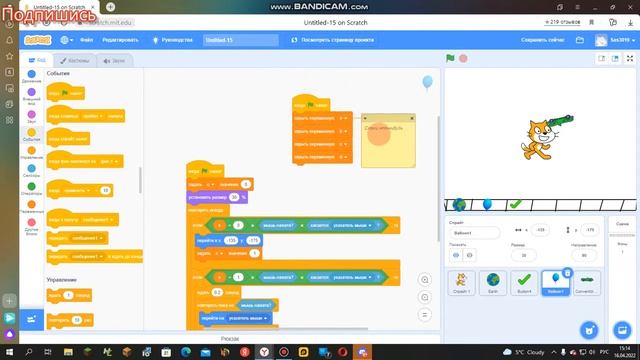Select the Переменные block category
The height and width of the screenshot is (360, 640).
pyautogui.click(x=31, y=207)
